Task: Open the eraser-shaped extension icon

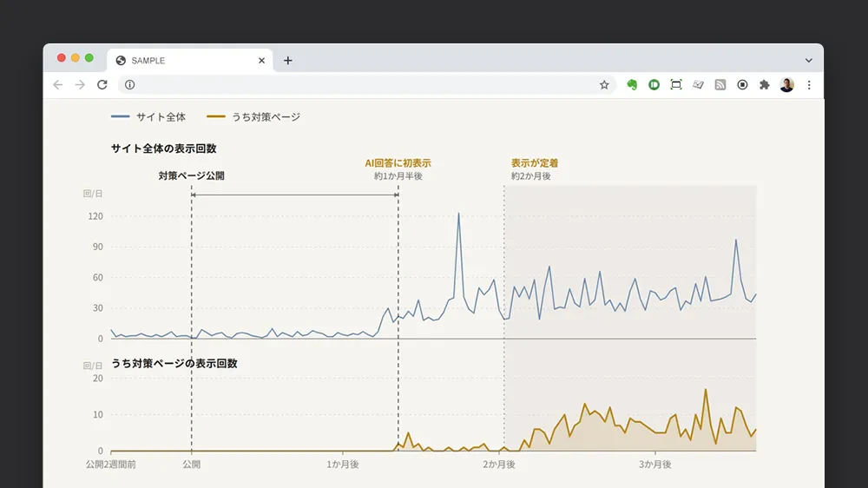Action: point(698,85)
